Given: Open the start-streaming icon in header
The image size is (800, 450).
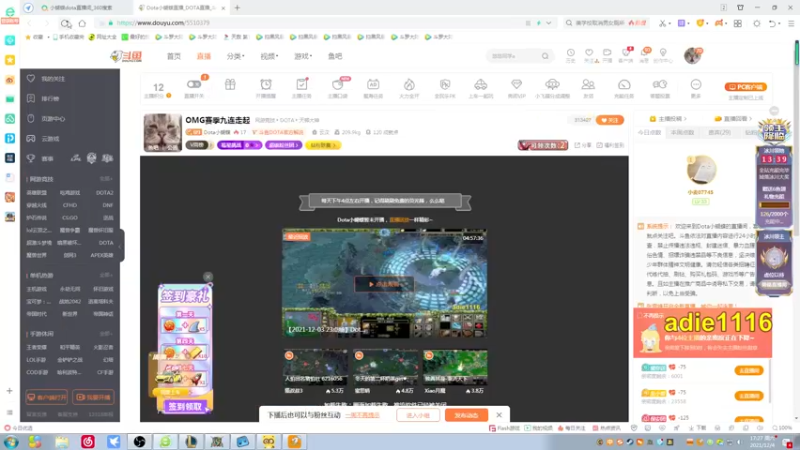Looking at the screenshot, I should pos(607,55).
